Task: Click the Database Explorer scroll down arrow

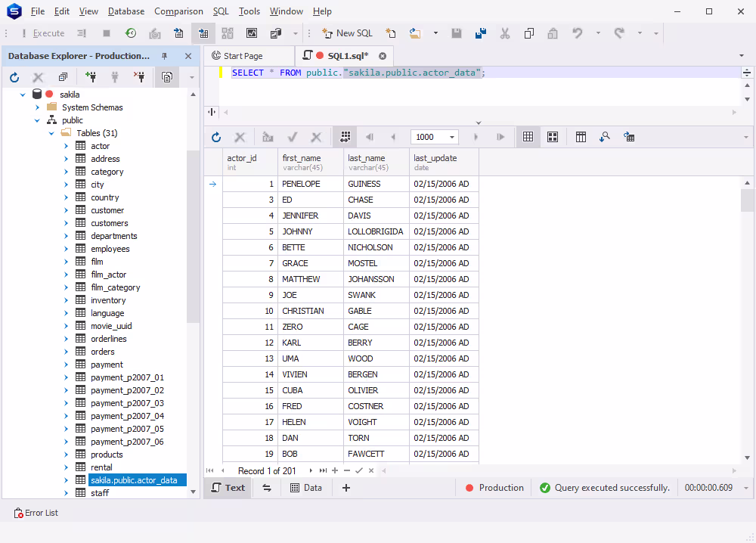Action: point(194,492)
